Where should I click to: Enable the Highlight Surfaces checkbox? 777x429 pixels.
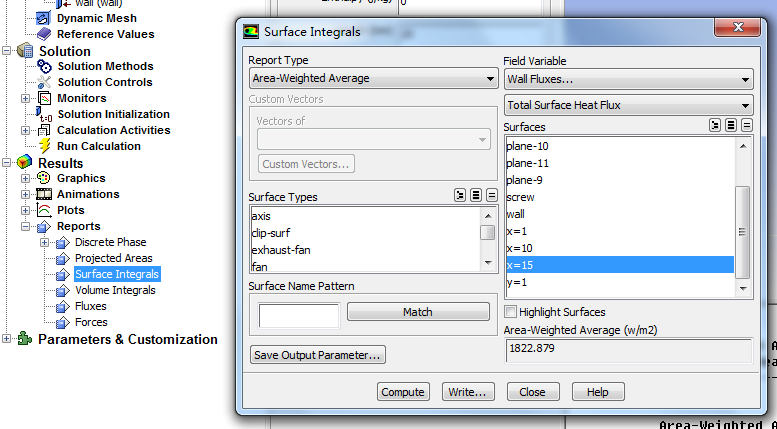click(x=510, y=312)
